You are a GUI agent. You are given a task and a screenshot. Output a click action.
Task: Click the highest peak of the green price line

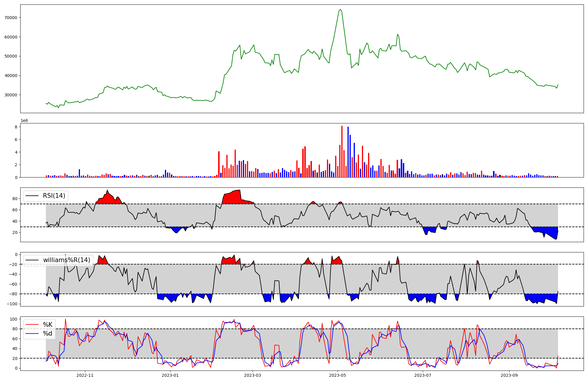(340, 10)
